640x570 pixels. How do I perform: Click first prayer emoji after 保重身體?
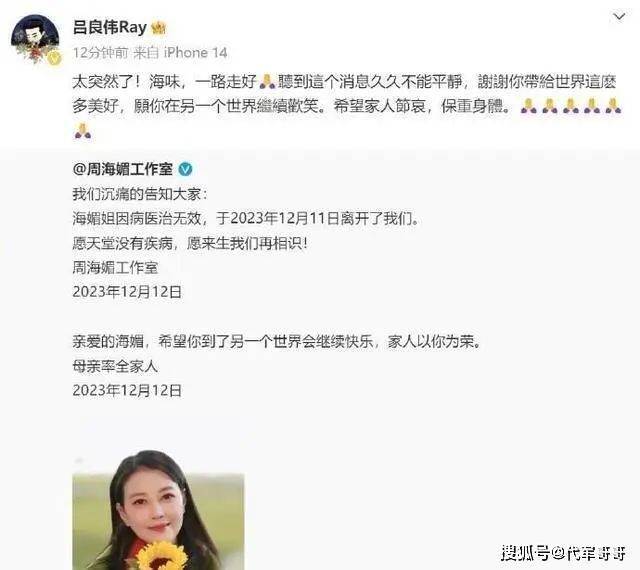529,106
